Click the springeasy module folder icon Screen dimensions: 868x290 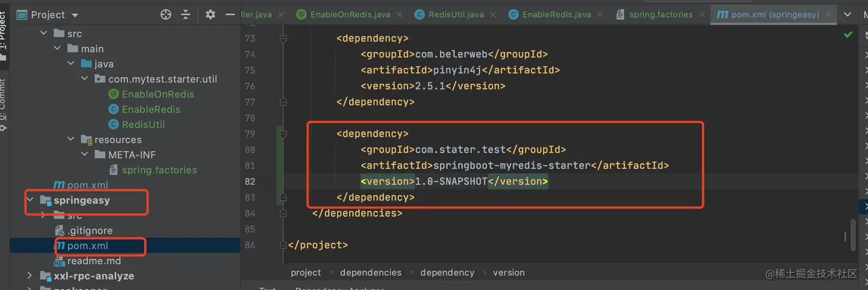coord(45,200)
